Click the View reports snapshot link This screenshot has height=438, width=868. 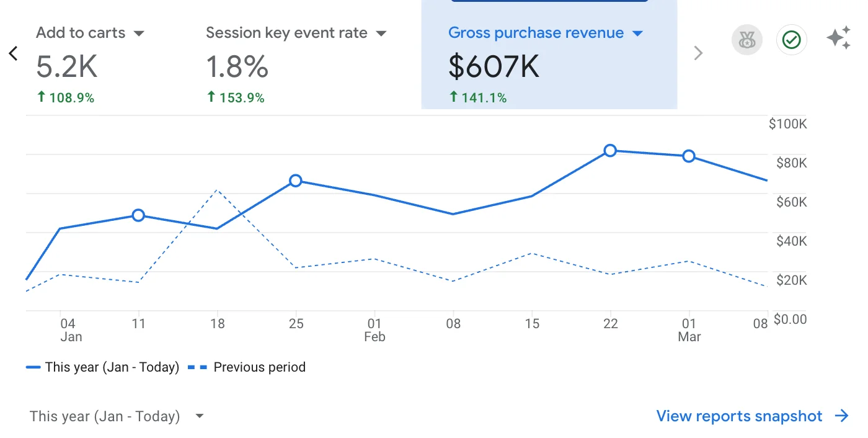tap(739, 416)
